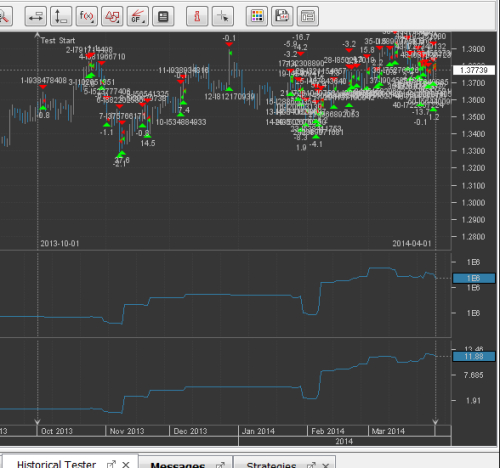Click the 14.5 profit label

click(x=148, y=143)
